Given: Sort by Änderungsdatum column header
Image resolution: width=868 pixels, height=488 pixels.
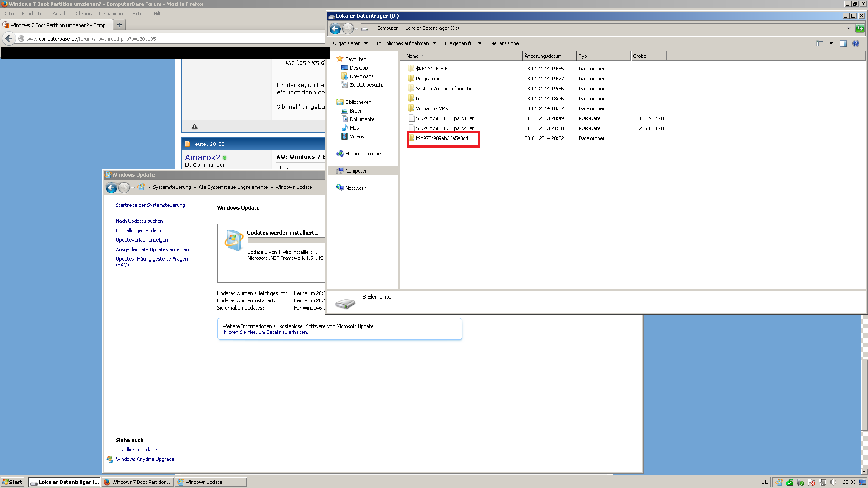Looking at the screenshot, I should pyautogui.click(x=549, y=56).
